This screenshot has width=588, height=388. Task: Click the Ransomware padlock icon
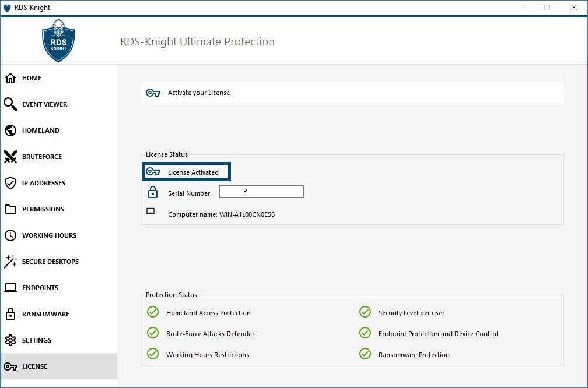pos(10,314)
